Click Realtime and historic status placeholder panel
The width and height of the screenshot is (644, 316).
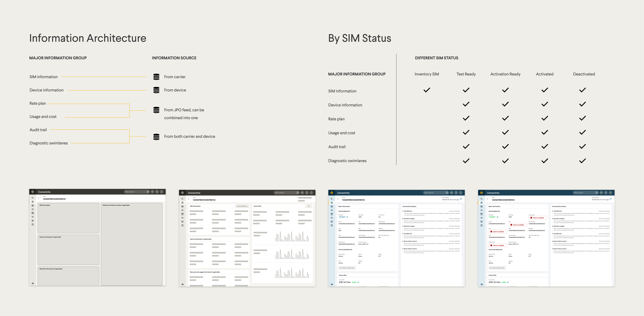132,244
